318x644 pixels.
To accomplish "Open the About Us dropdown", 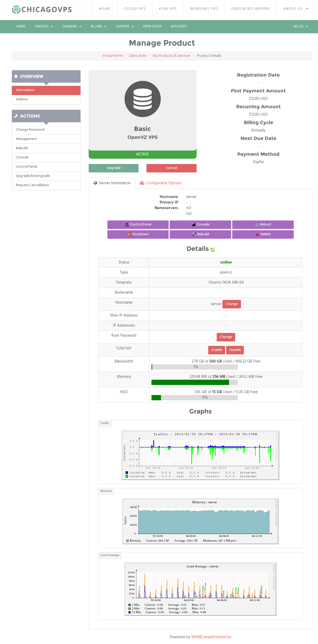I will [296, 9].
